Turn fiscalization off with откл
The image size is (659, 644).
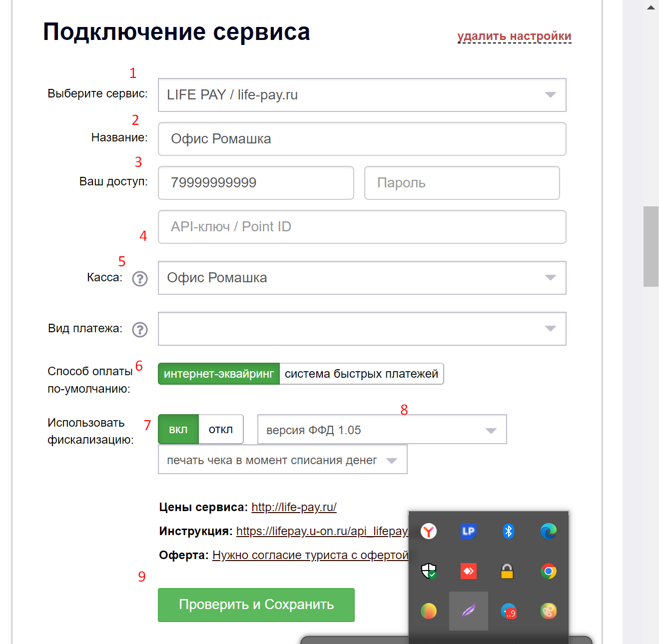[221, 429]
